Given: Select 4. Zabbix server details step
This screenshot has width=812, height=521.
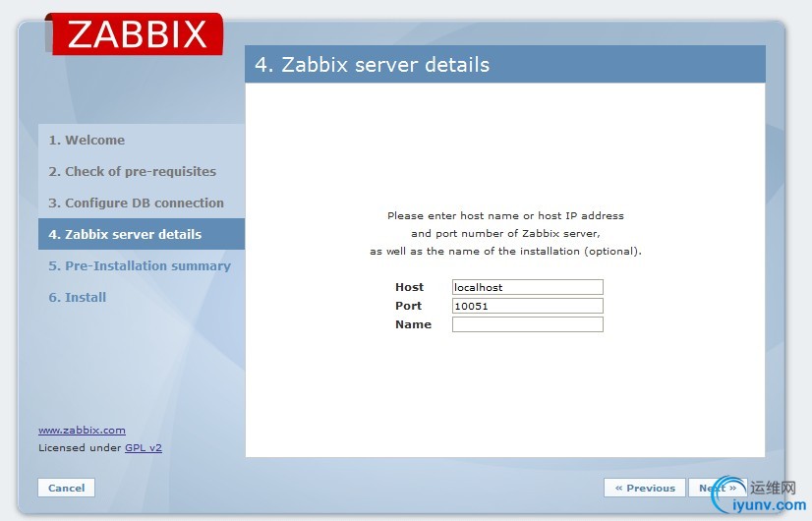Looking at the screenshot, I should click(x=142, y=234).
